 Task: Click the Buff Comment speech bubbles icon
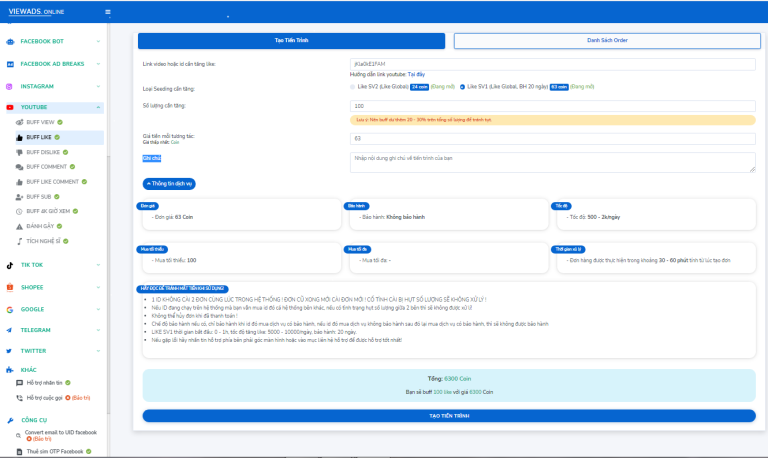pos(20,167)
